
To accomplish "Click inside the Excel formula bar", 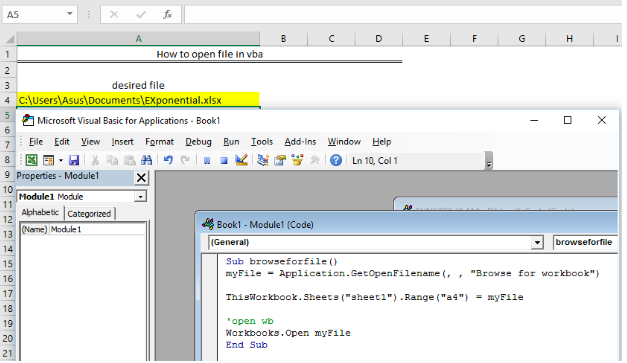I will point(404,14).
